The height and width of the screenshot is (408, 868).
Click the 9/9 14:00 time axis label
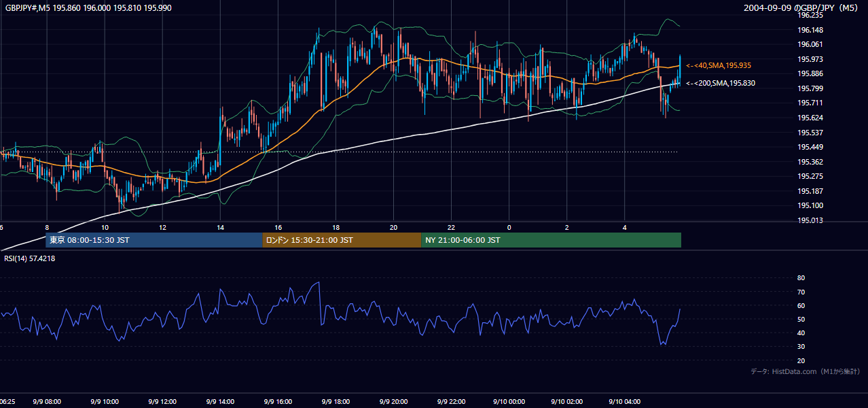coord(220,402)
